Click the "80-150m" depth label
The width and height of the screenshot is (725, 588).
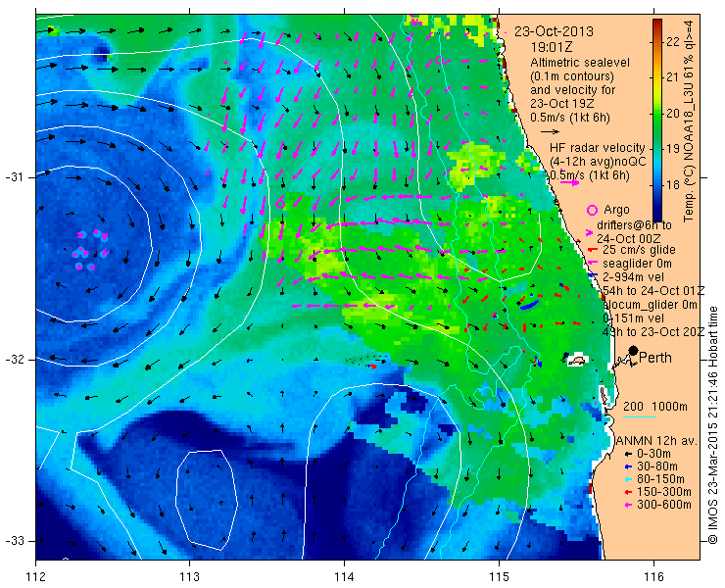point(660,479)
